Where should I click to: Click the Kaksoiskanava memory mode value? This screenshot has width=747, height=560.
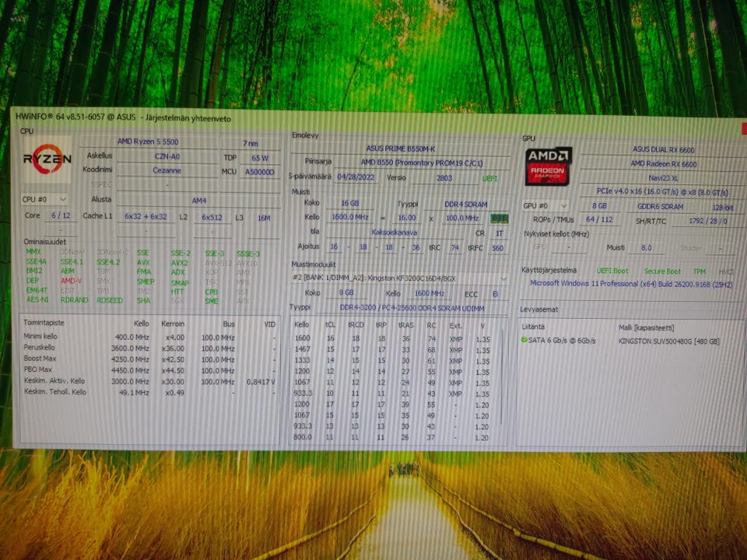point(394,233)
